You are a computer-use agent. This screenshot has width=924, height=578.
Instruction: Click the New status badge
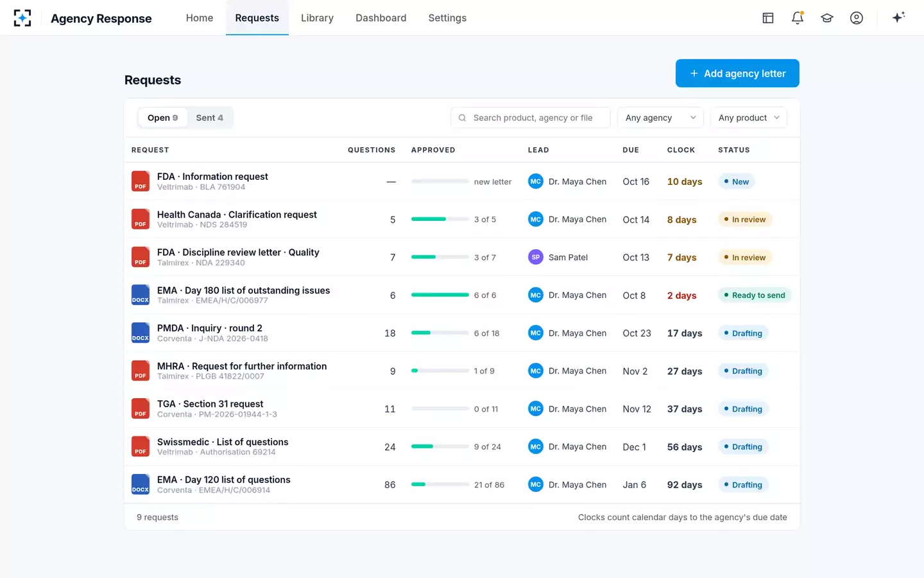[737, 182]
